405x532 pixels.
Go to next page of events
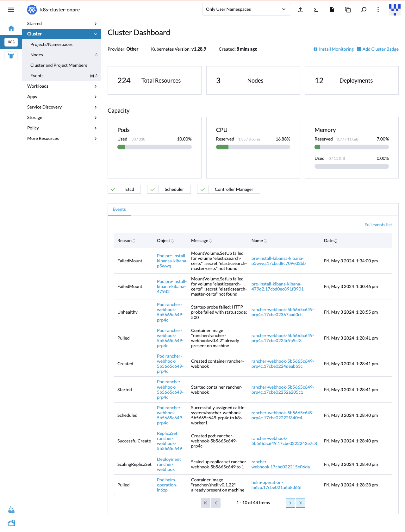[290, 503]
